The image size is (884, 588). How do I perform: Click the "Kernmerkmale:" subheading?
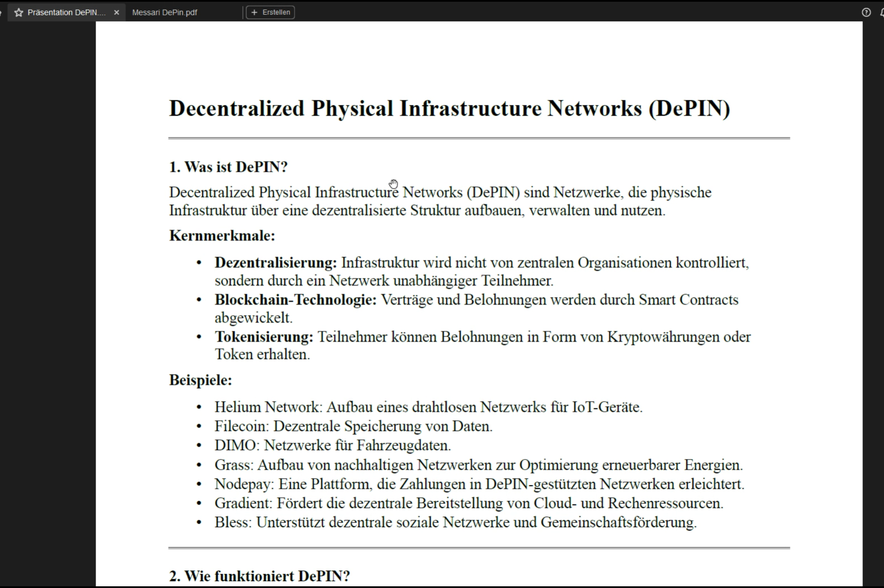point(222,235)
